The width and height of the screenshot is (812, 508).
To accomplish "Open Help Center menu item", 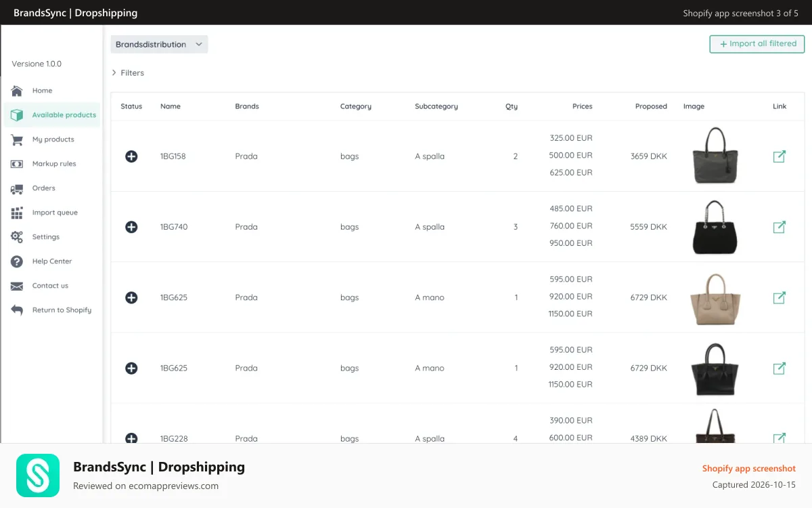I will click(x=52, y=261).
